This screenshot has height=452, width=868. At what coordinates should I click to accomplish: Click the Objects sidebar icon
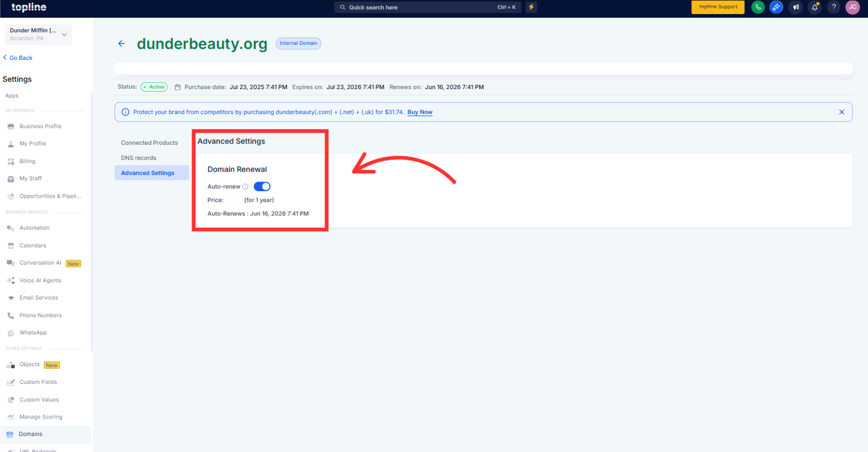click(x=11, y=365)
